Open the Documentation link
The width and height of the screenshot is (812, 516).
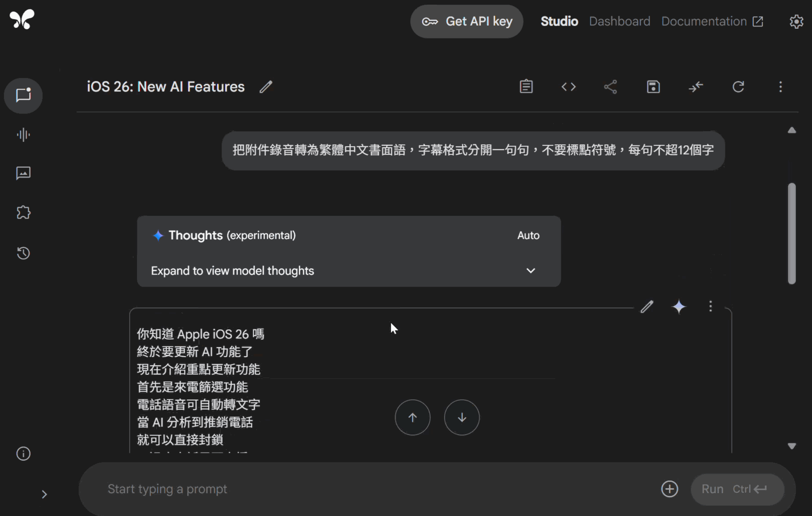712,22
